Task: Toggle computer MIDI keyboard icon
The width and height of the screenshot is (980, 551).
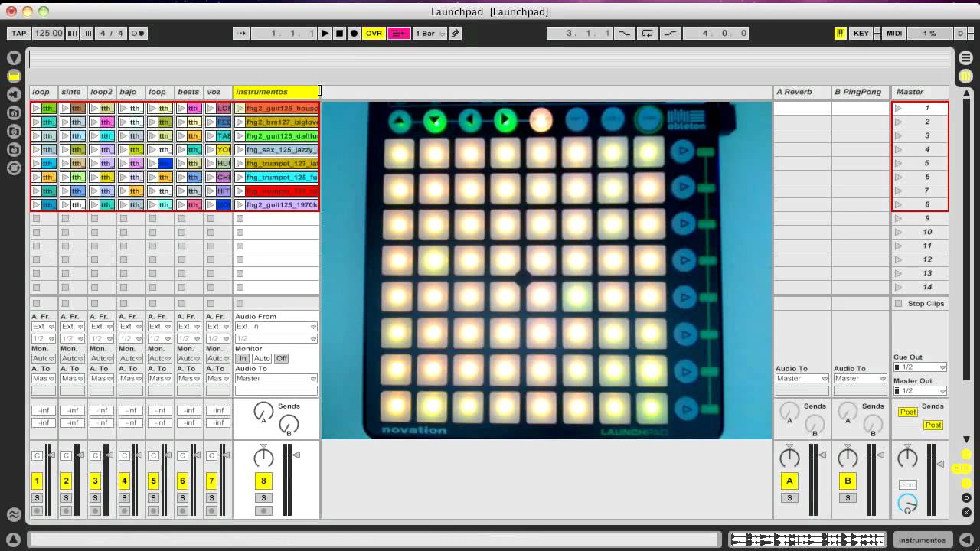Action: (840, 33)
